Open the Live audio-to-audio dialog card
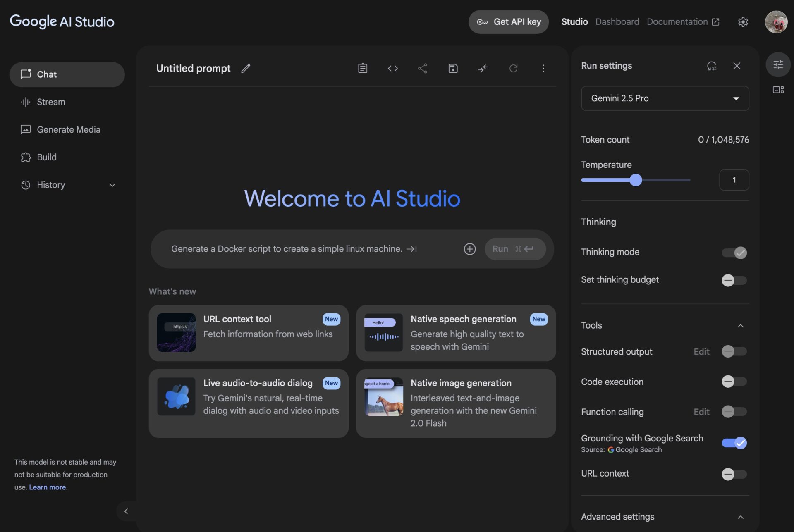The height and width of the screenshot is (532, 794). click(x=249, y=403)
